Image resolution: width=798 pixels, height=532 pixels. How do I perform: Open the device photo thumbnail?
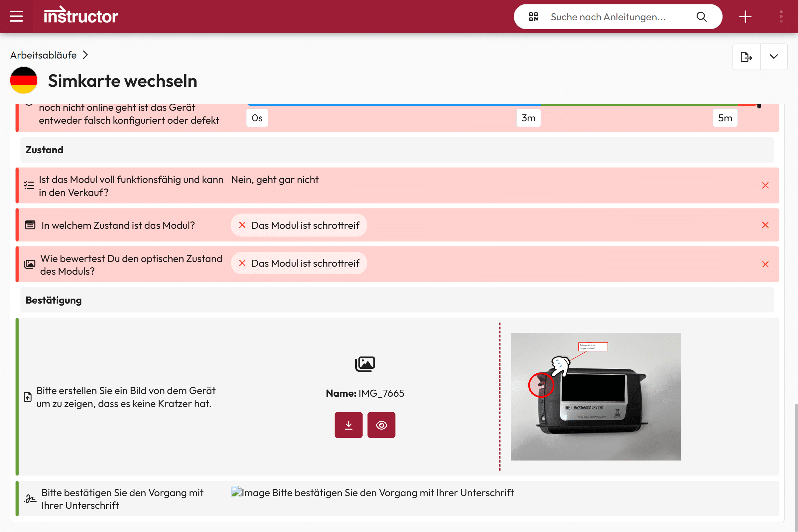pos(596,396)
